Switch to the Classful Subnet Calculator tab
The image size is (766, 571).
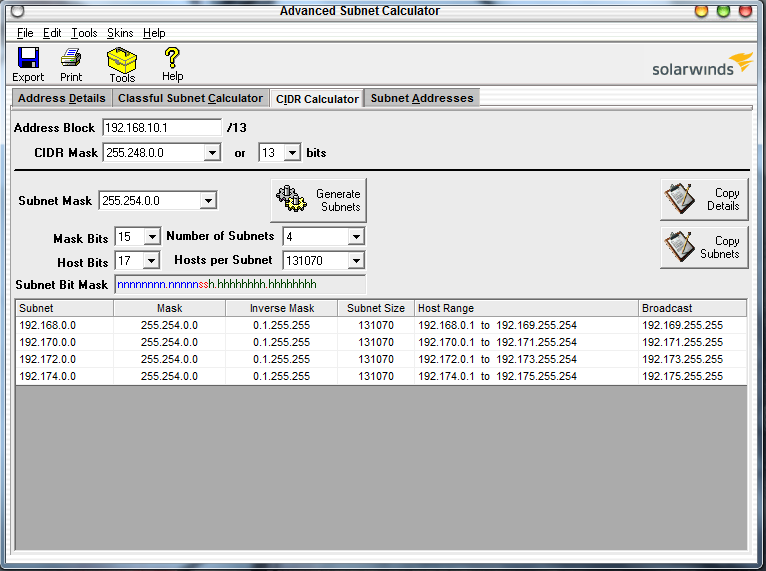190,98
